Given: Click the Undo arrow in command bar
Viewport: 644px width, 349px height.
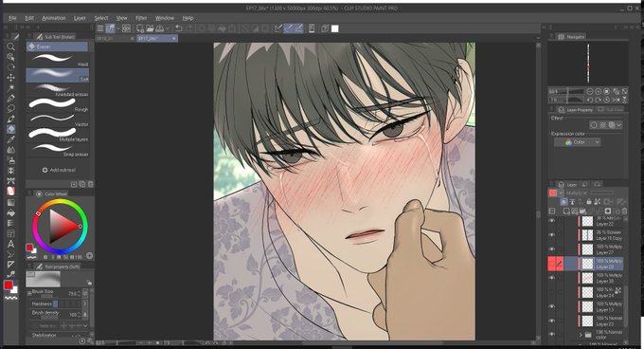Looking at the screenshot, I should (x=179, y=28).
